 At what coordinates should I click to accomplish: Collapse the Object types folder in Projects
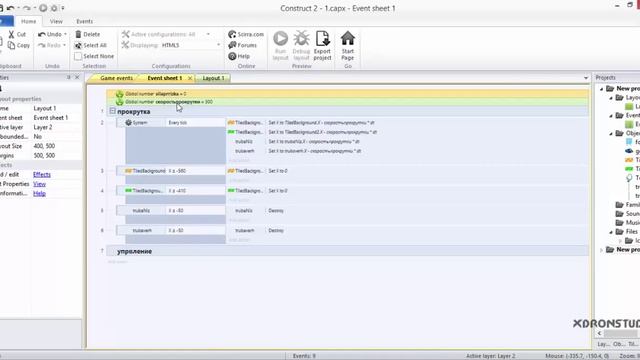(x=611, y=133)
